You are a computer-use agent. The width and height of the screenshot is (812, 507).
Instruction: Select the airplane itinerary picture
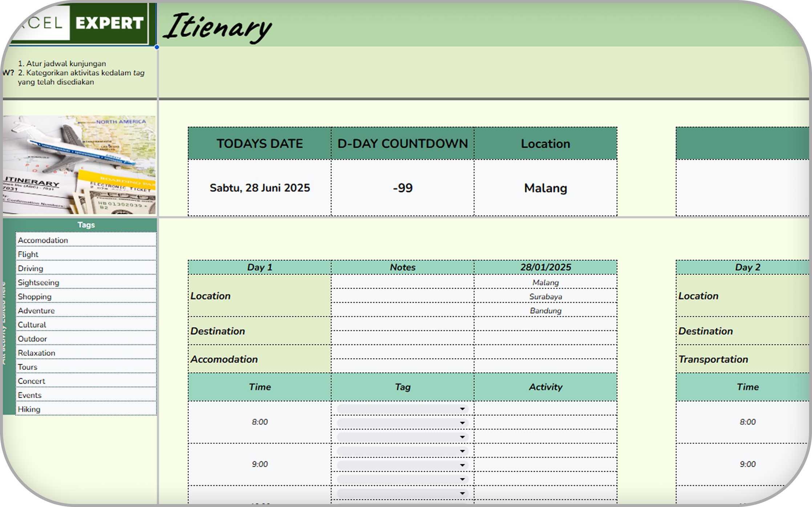click(x=79, y=165)
